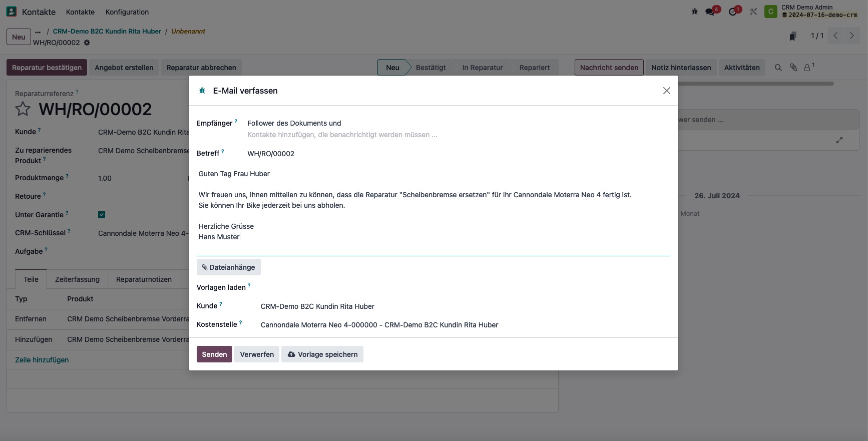Select the Repariert status stage
Viewport: 868px width, 441px height.
pyautogui.click(x=535, y=68)
